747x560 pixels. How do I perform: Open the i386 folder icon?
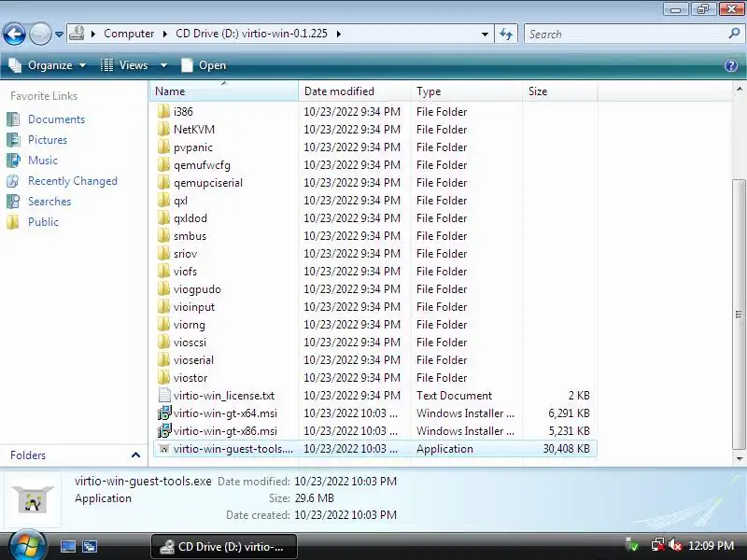coord(163,111)
